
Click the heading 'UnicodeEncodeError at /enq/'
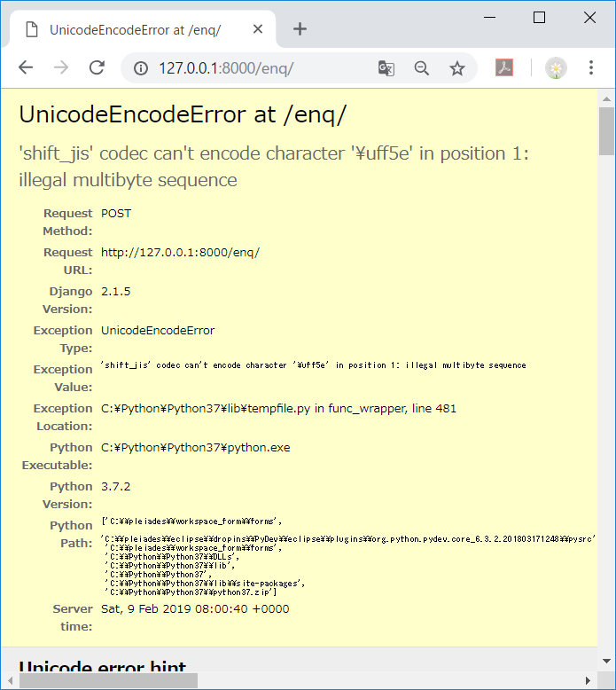point(183,115)
